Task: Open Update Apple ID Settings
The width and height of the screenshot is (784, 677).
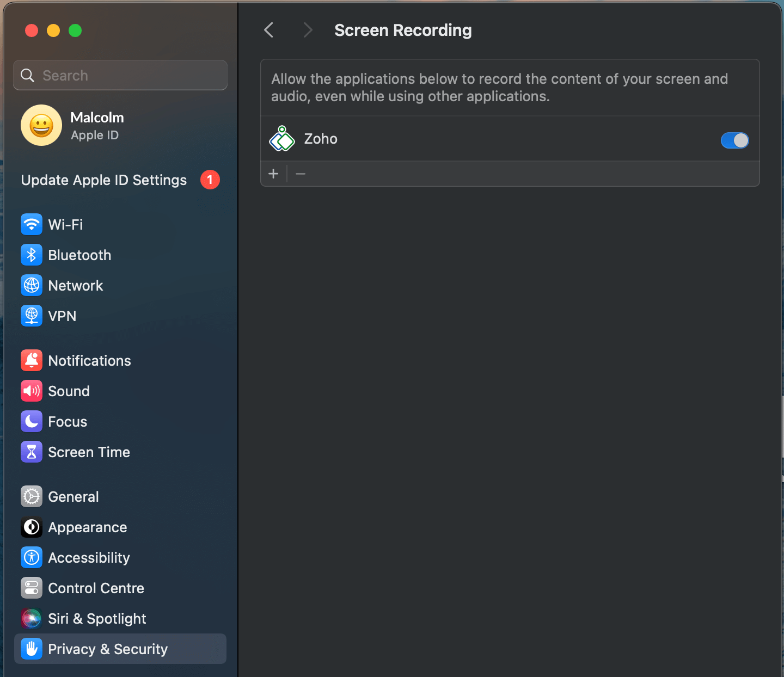Action: [x=104, y=180]
